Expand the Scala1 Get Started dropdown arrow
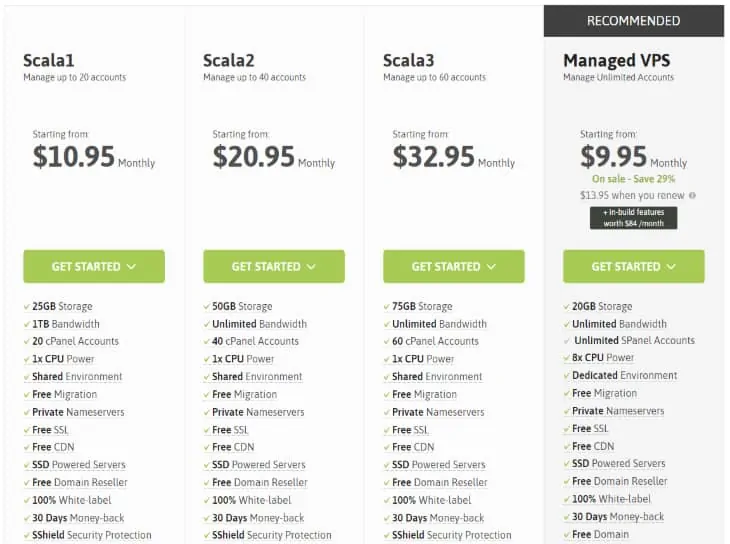Viewport: 730px width, 544px height. pos(130,267)
